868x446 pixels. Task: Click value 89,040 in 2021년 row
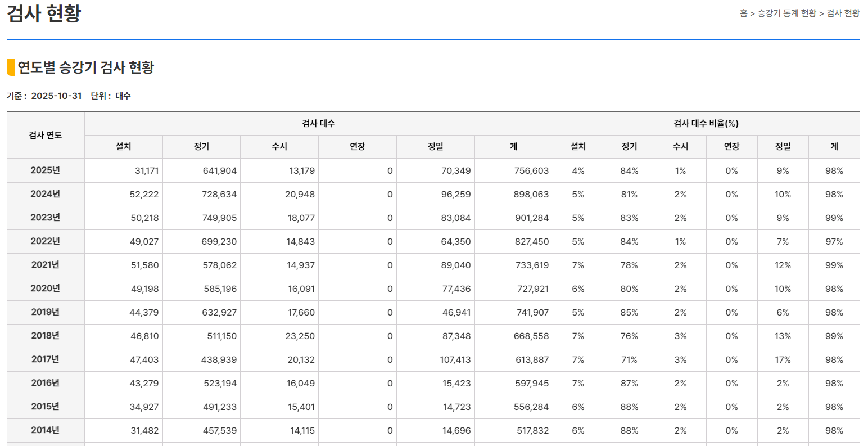tap(456, 265)
